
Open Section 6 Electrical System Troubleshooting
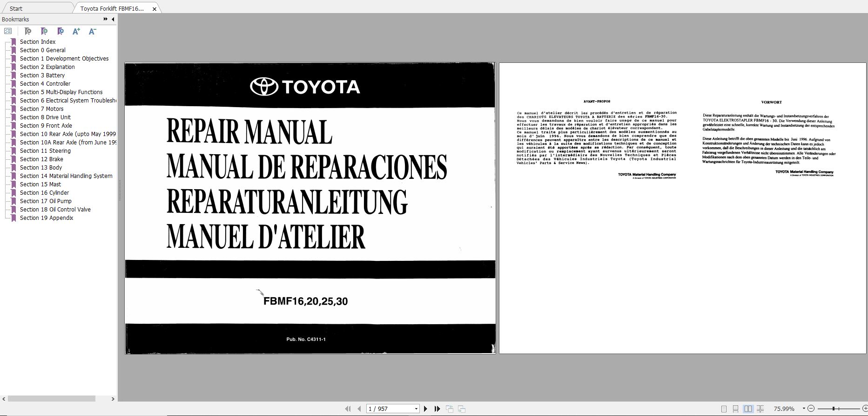coord(68,101)
